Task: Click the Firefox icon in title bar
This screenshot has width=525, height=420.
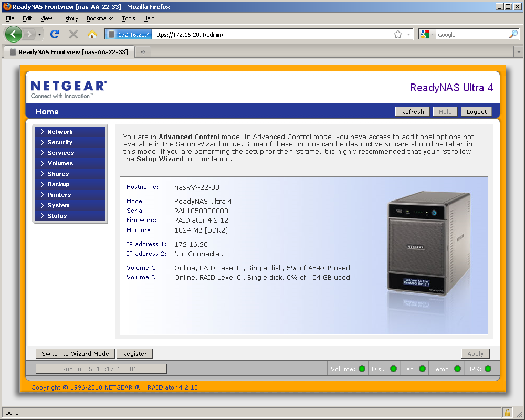Action: (7, 6)
